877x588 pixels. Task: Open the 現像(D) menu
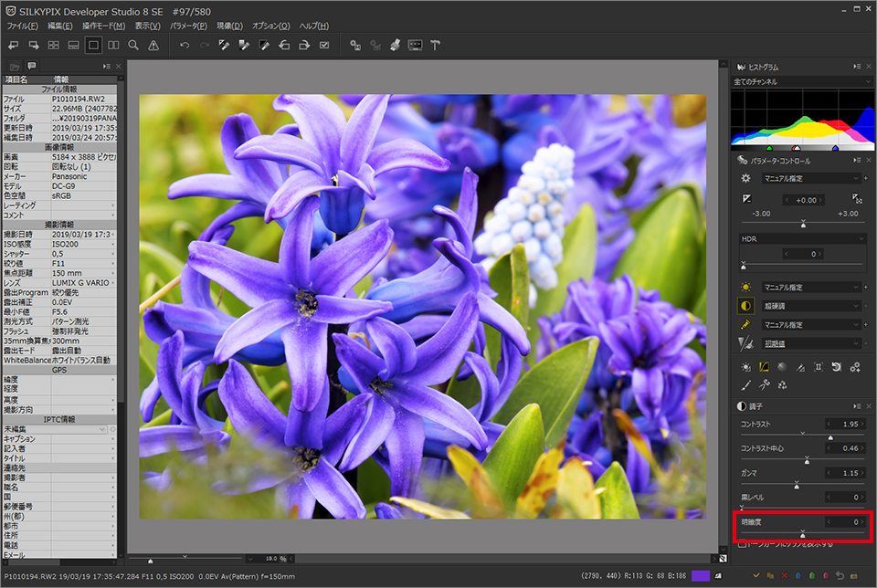[x=229, y=26]
